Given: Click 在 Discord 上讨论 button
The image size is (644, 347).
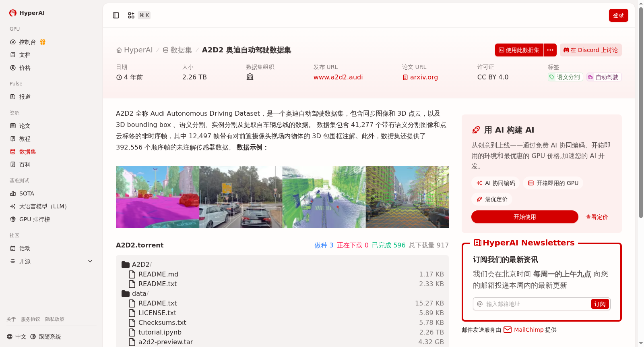Looking at the screenshot, I should [590, 50].
